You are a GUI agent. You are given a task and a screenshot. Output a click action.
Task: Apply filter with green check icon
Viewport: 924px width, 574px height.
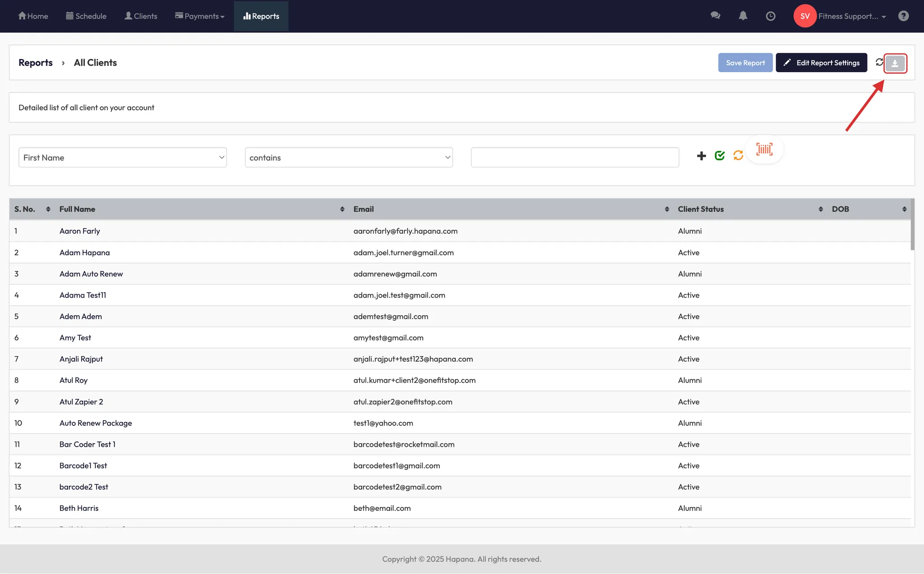(x=720, y=156)
